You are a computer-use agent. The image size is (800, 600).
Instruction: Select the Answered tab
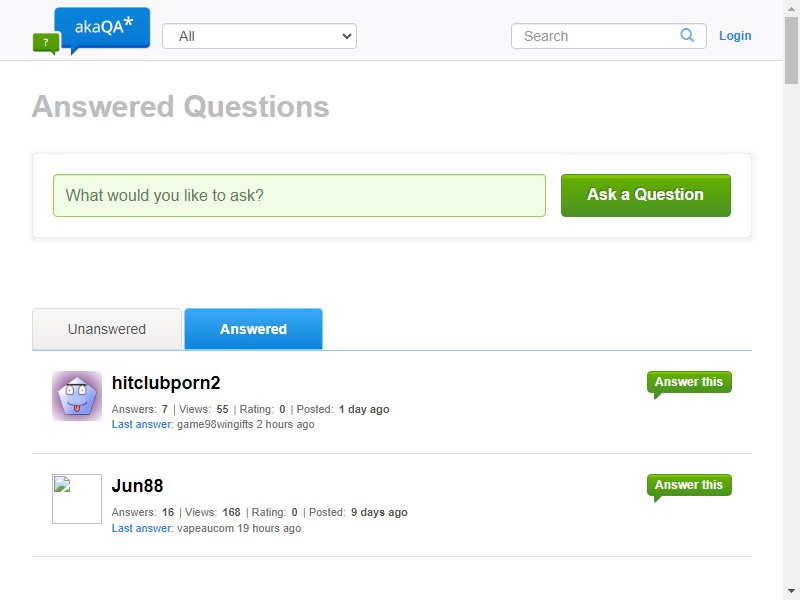coord(253,329)
